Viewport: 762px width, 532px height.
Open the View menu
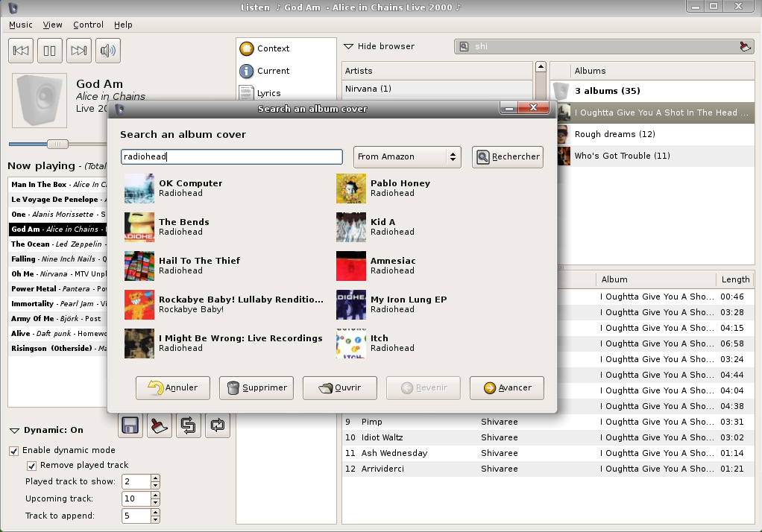click(52, 25)
